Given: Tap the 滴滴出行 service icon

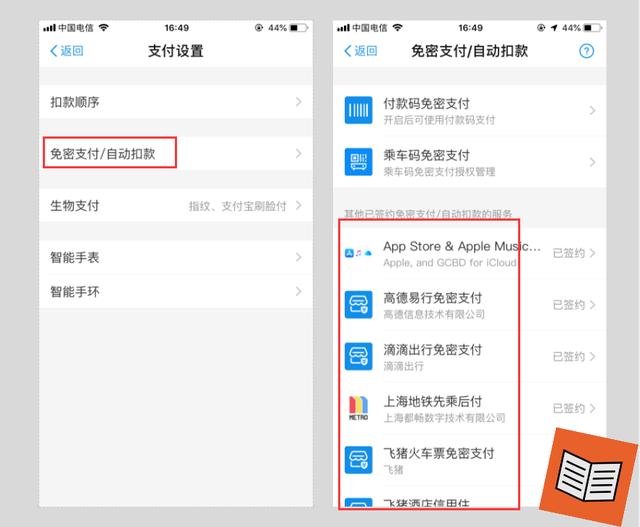Looking at the screenshot, I should [358, 356].
